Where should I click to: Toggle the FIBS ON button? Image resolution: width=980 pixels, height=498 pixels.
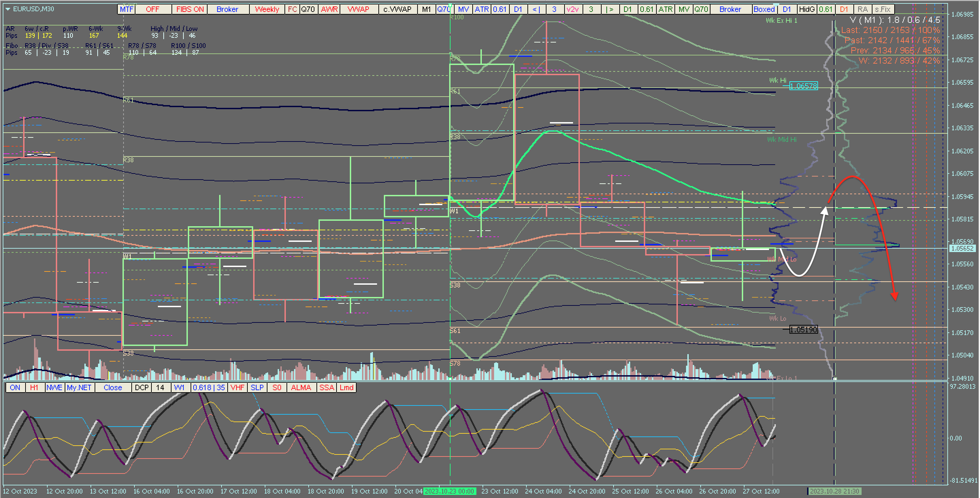tap(190, 9)
